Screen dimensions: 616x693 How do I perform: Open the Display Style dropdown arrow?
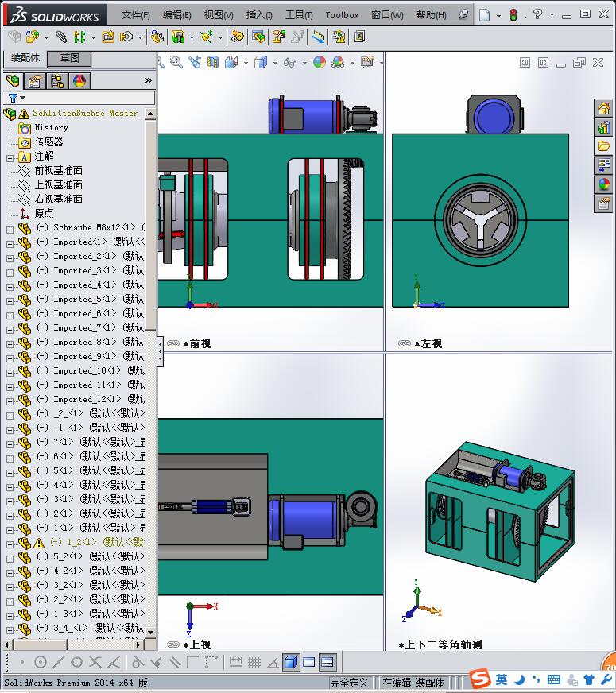pos(275,63)
